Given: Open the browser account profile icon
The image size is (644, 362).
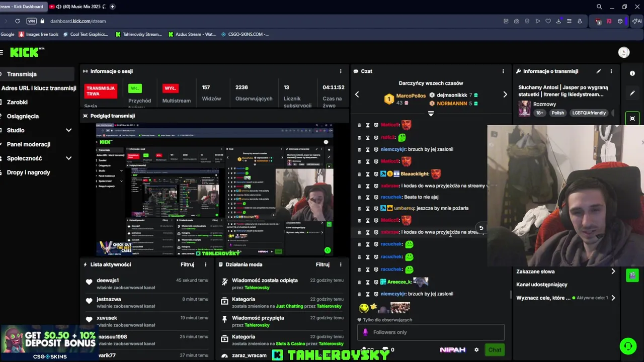Looking at the screenshot, I should (580, 21).
